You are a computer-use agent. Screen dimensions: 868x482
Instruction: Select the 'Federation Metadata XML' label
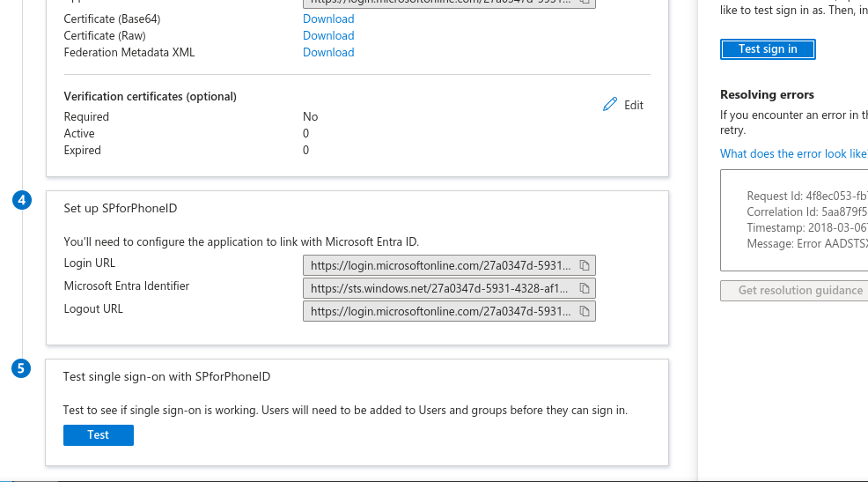click(x=129, y=52)
